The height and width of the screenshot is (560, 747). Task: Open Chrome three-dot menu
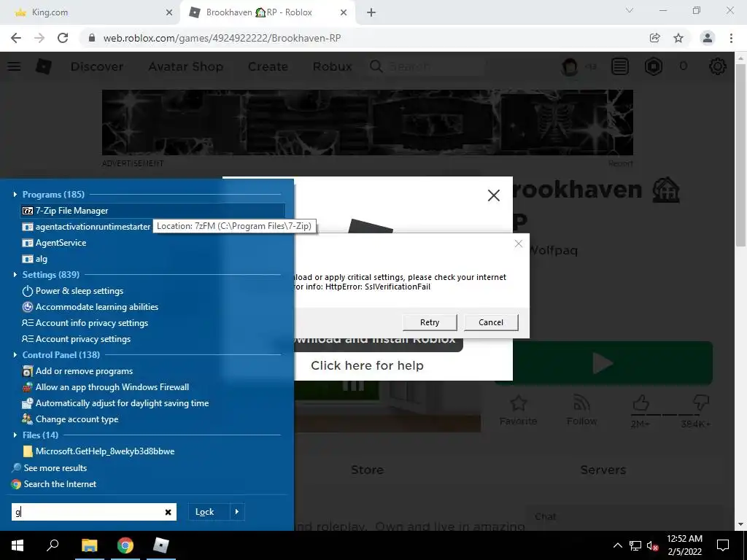pos(731,38)
